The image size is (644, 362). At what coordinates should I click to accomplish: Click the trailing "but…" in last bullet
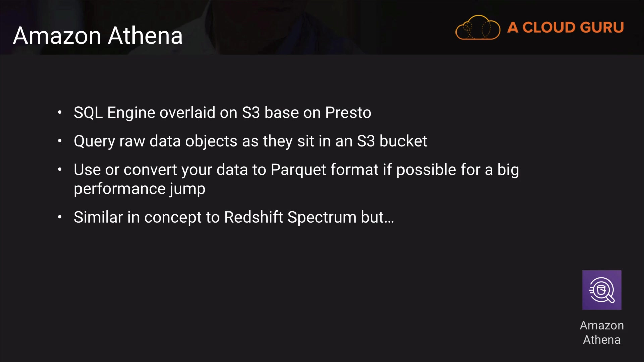pos(377,217)
